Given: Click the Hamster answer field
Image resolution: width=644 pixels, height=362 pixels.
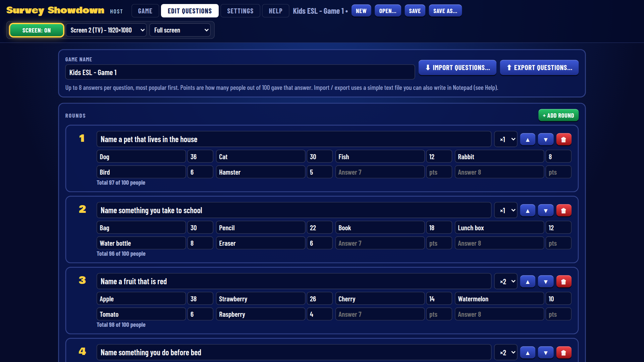Looking at the screenshot, I should coord(261,172).
